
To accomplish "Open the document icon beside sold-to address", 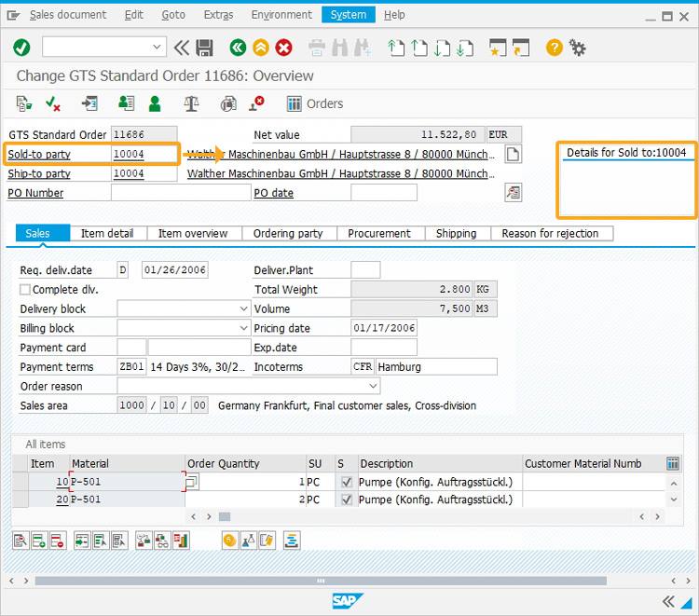I will 514,154.
